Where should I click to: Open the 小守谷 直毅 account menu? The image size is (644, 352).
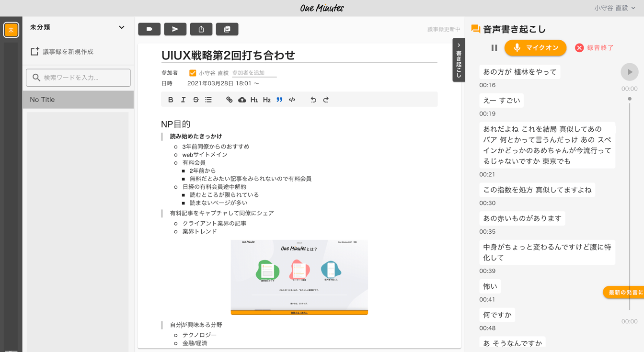pos(615,8)
